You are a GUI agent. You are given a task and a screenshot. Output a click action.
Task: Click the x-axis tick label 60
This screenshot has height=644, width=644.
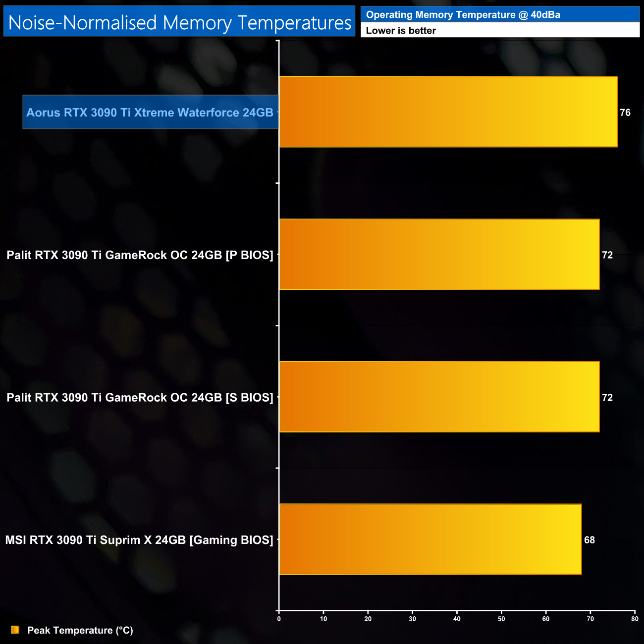click(x=546, y=619)
